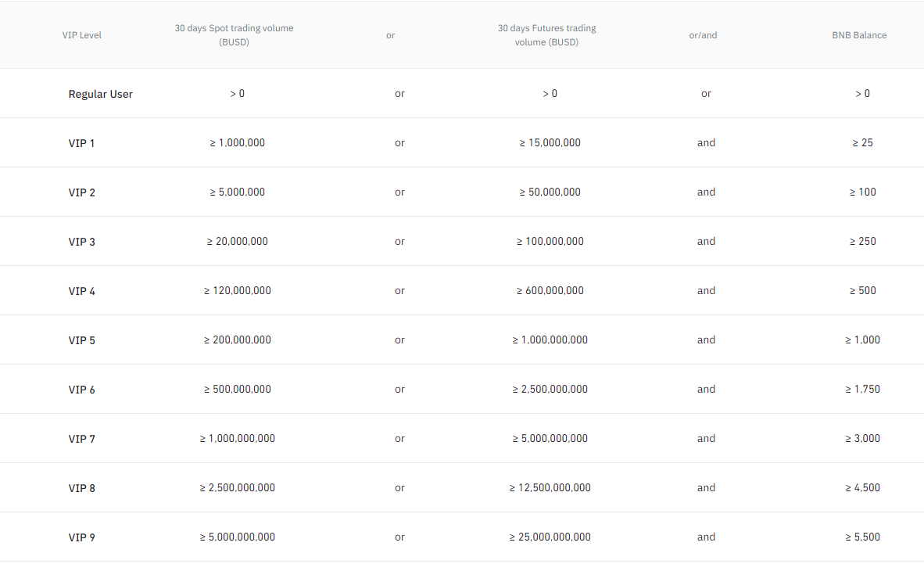Click the "and" cell in the VIP 3 row
Viewport: 924px width, 564px height.
click(706, 241)
